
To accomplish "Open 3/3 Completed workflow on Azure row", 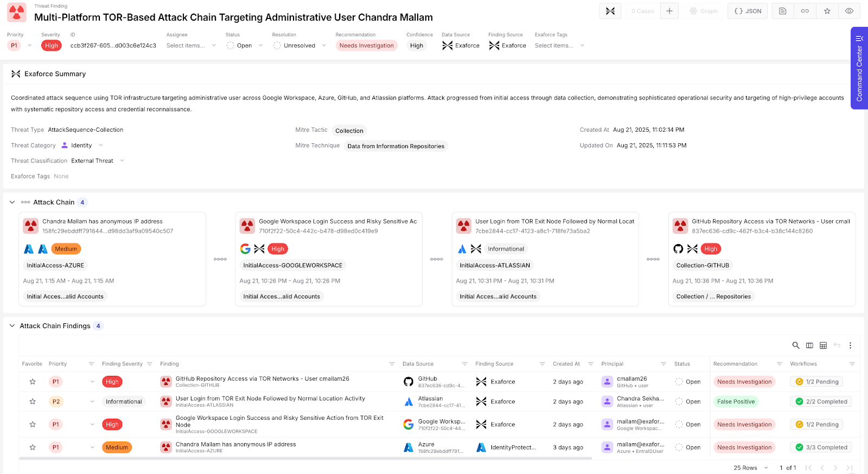I will tap(821, 447).
